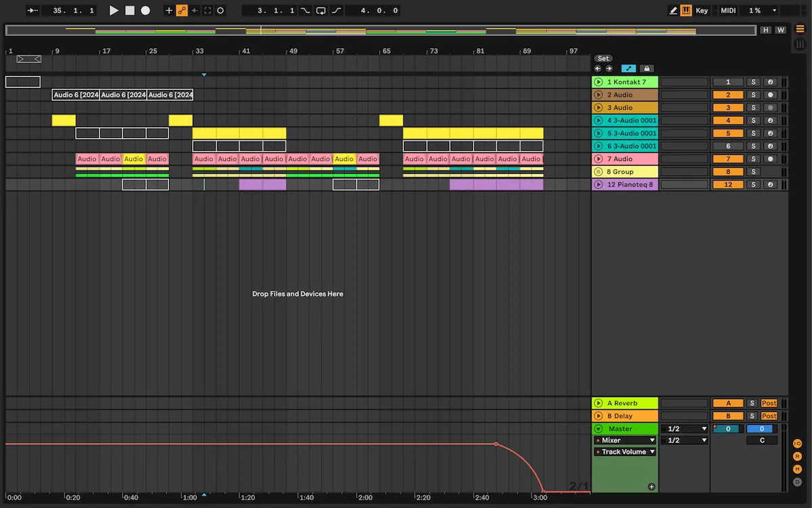Toggle the M mixer visibility button

798,469
